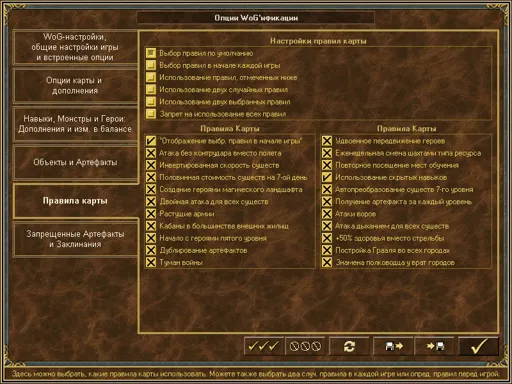
Task: Toggle Повторное посещение мест обучения
Action: coord(327,165)
